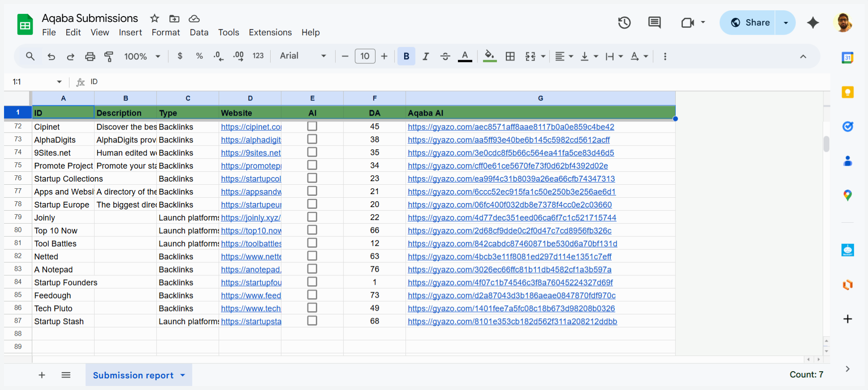
Task: Open the borders tool
Action: (510, 56)
